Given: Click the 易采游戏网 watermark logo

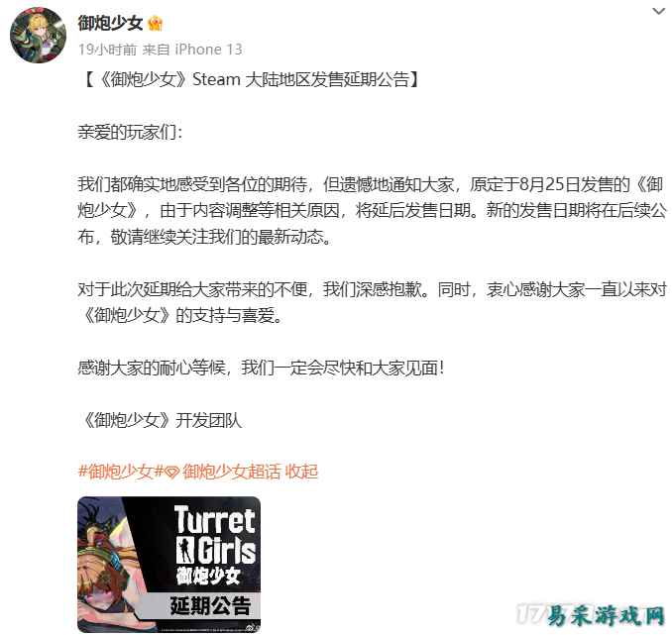Looking at the screenshot, I should point(592,615).
